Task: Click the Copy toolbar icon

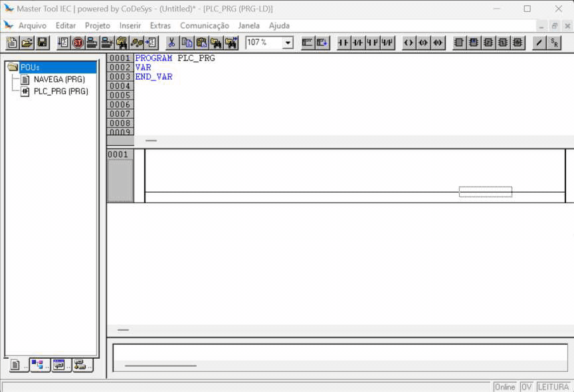Action: pyautogui.click(x=187, y=43)
